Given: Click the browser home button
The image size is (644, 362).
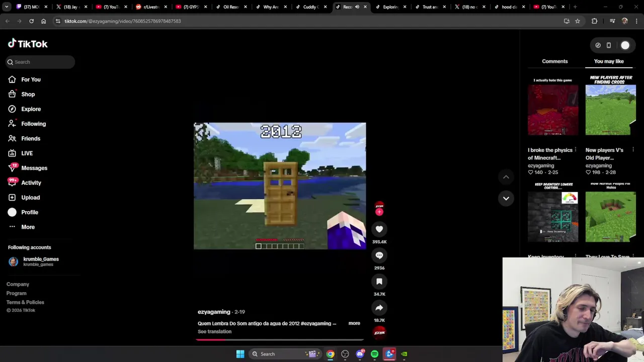Looking at the screenshot, I should click(43, 21).
